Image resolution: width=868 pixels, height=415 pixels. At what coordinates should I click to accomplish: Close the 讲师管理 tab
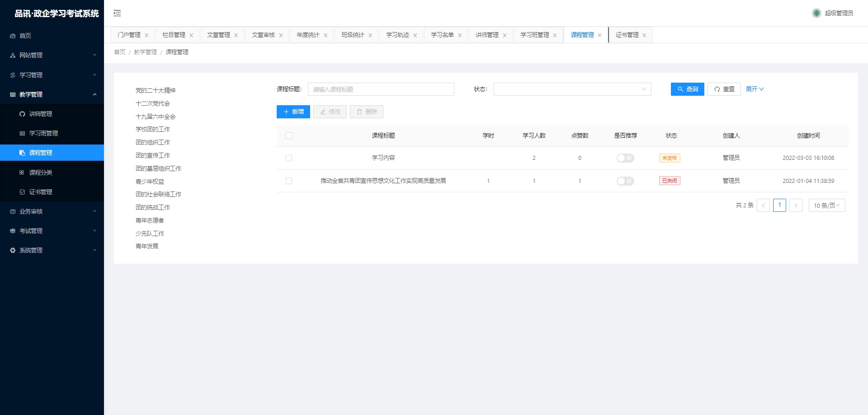pyautogui.click(x=505, y=35)
